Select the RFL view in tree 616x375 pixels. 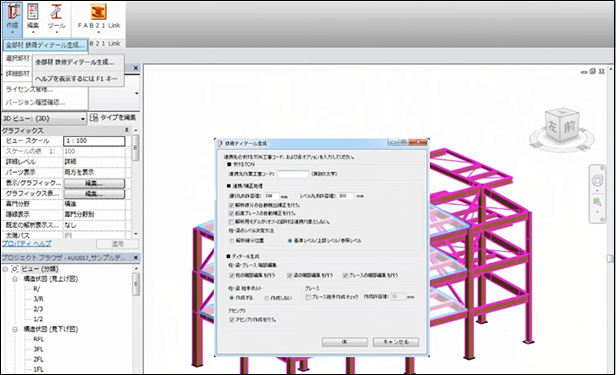38,339
